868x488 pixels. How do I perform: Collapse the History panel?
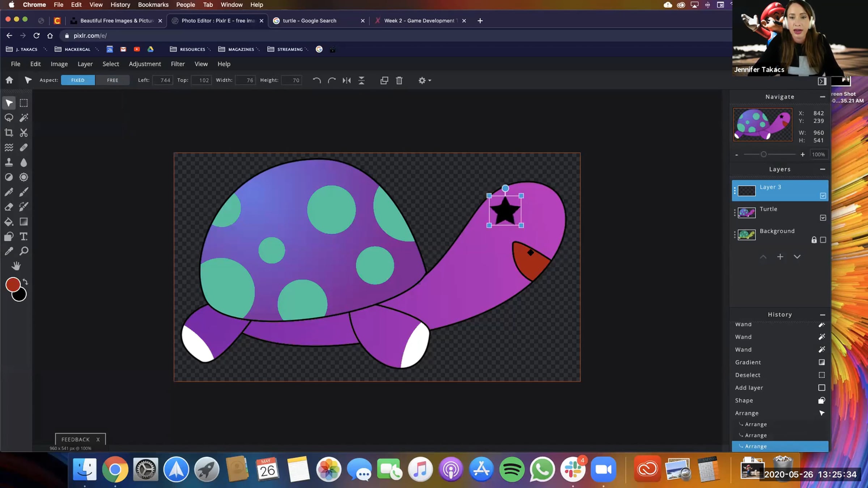pyautogui.click(x=822, y=315)
